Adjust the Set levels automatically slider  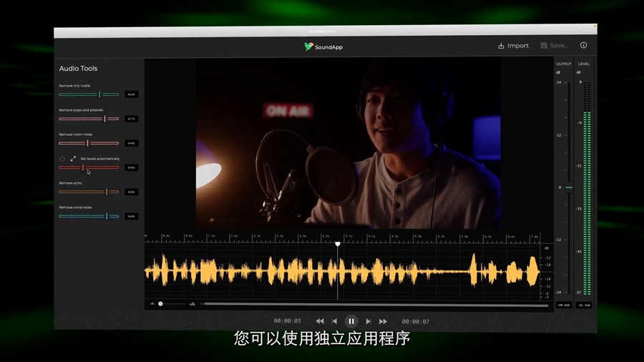pos(89,167)
